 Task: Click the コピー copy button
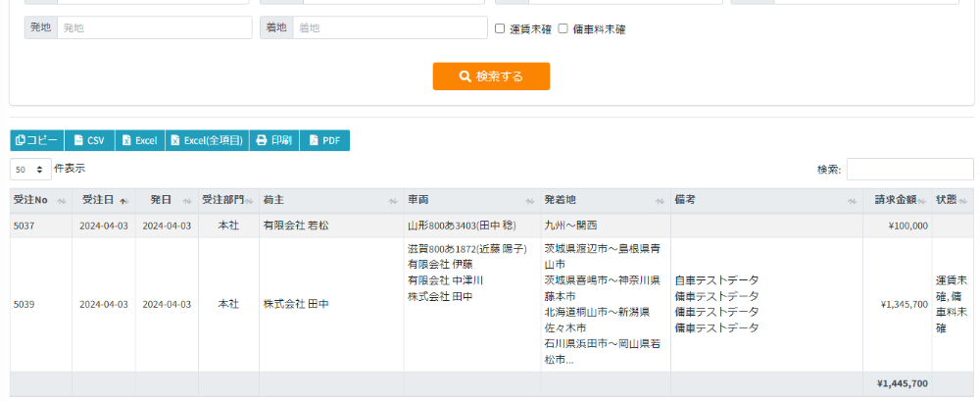(x=37, y=140)
